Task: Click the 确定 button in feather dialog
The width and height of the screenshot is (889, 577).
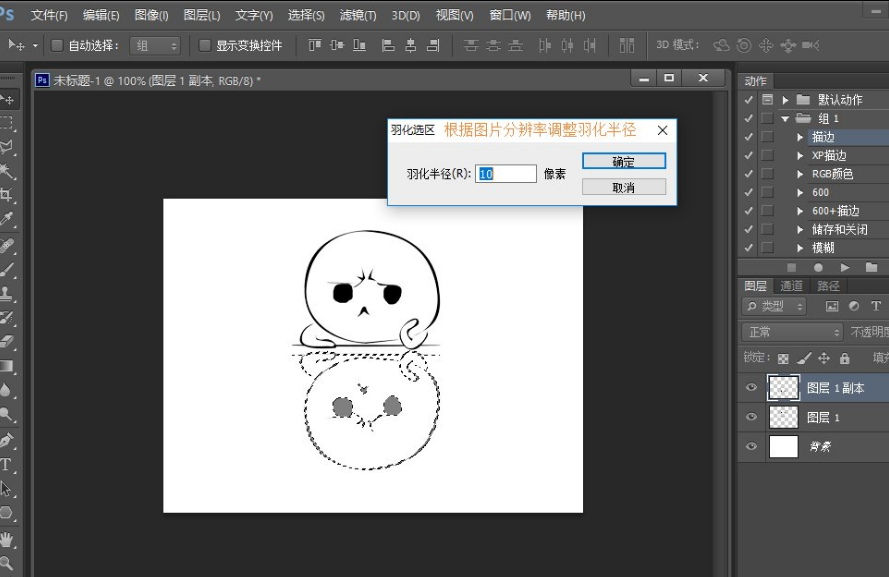Action: (x=623, y=162)
